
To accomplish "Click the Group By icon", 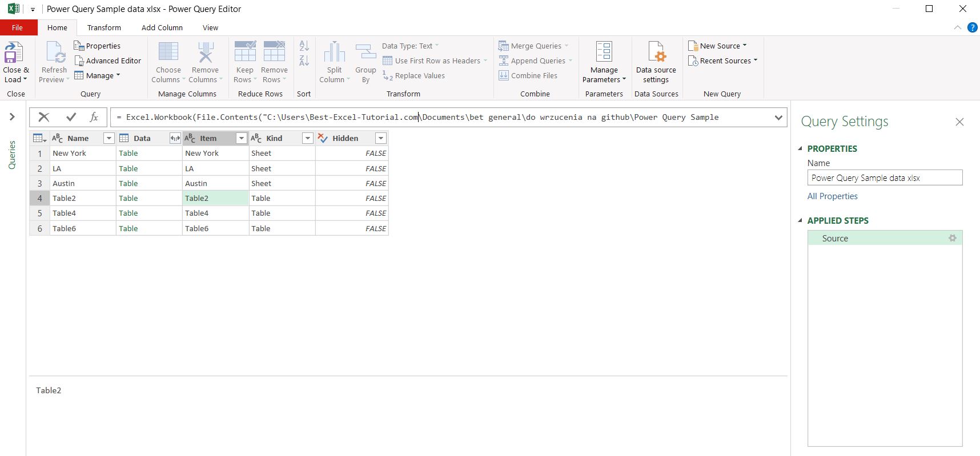I will coord(366,51).
